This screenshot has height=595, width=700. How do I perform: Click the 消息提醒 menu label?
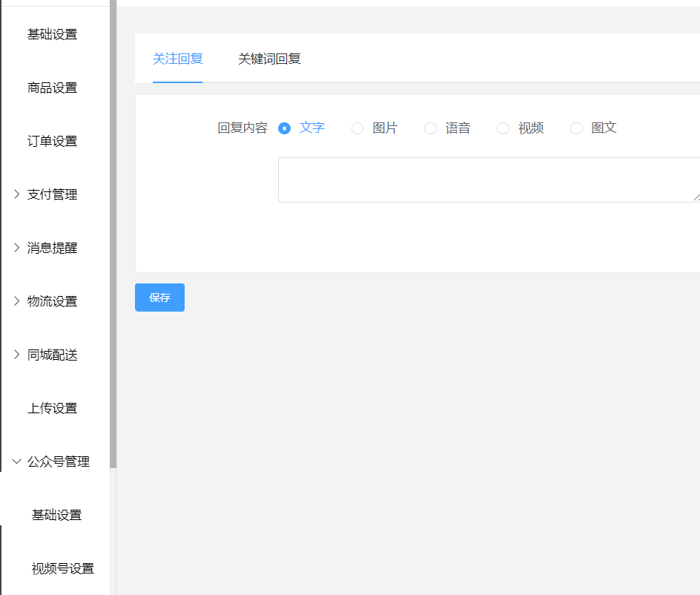[x=52, y=248]
